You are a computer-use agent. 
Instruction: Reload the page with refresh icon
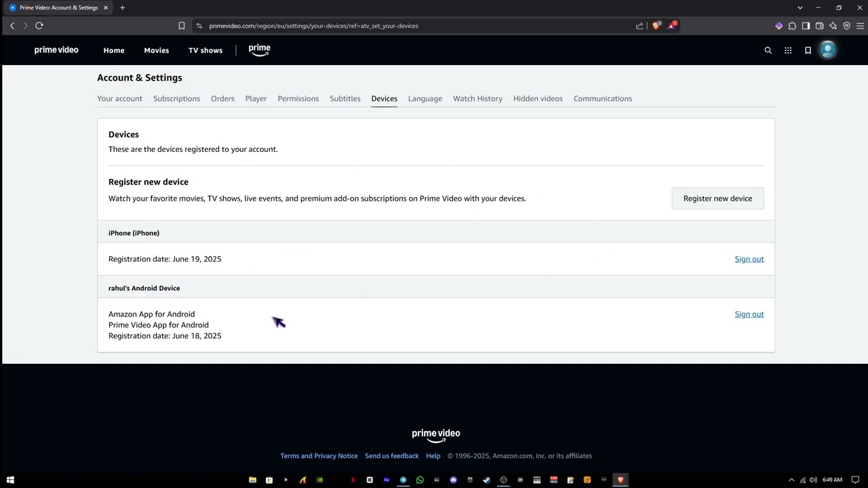pyautogui.click(x=39, y=26)
